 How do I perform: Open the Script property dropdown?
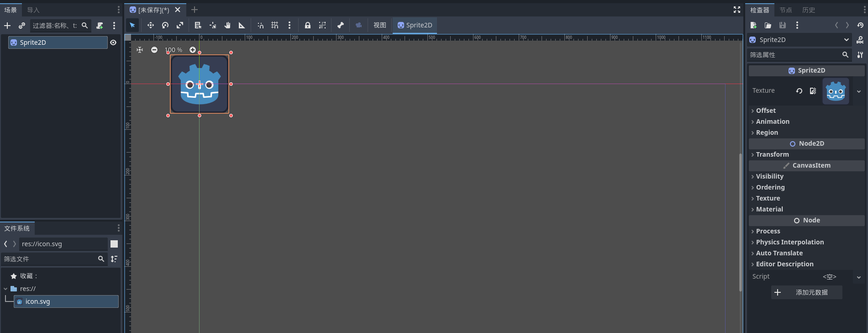859,277
